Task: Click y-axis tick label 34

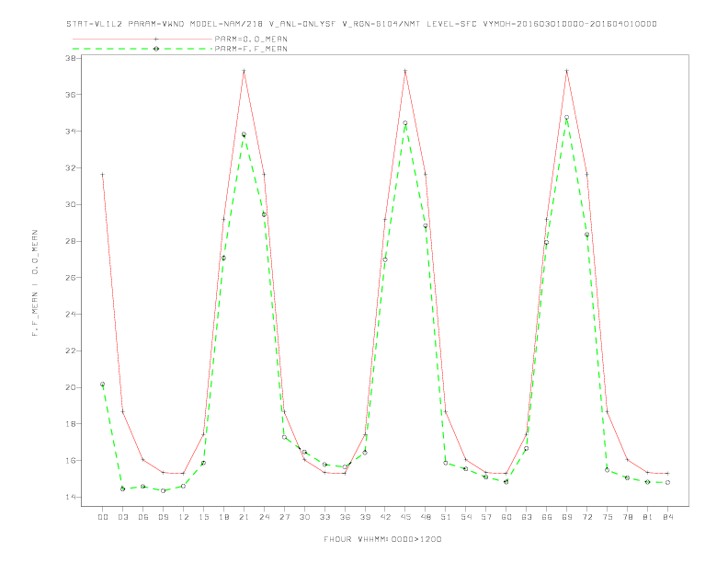Action: pyautogui.click(x=71, y=132)
